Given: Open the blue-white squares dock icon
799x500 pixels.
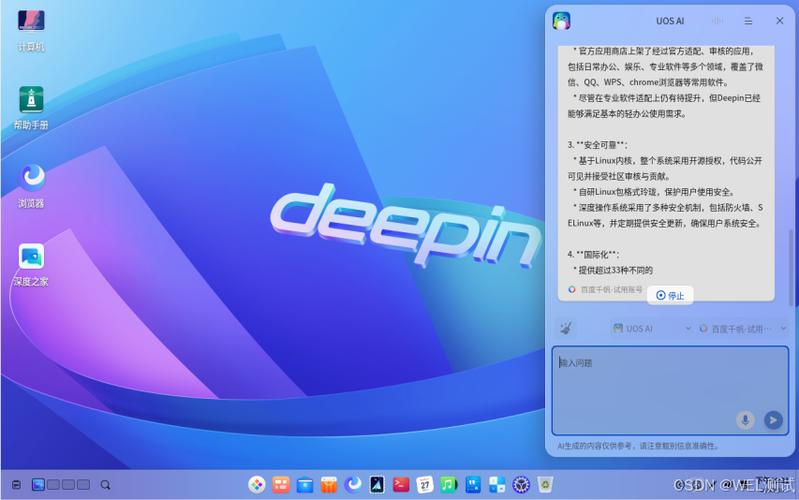Looking at the screenshot, I should (497, 484).
